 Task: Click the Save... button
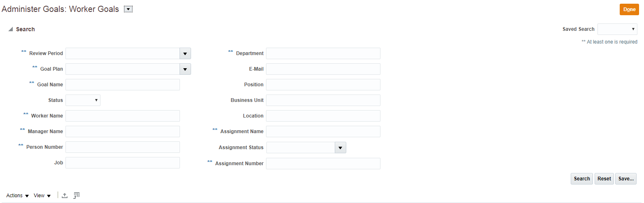coord(625,179)
